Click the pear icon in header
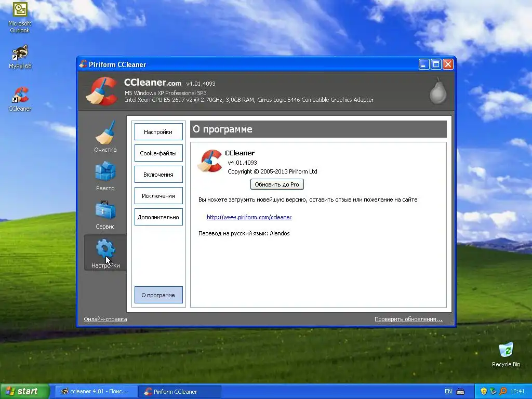 click(x=437, y=91)
